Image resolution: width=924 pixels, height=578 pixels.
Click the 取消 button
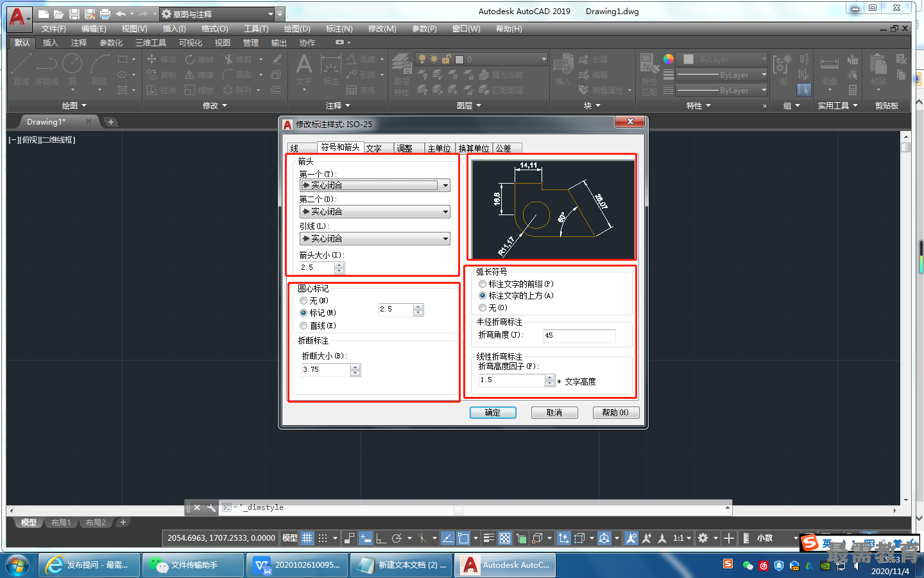tap(554, 412)
